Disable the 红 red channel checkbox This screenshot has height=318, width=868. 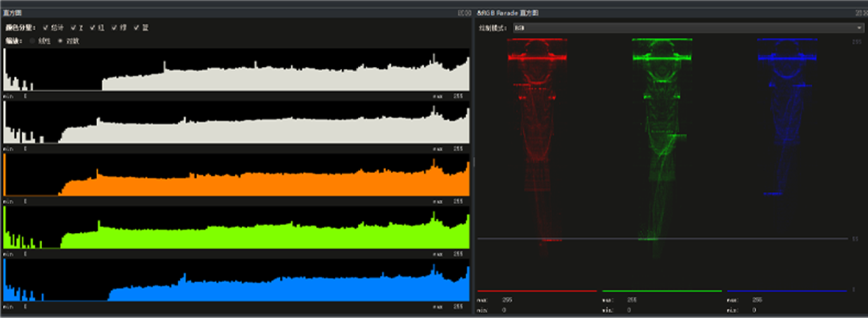[x=93, y=27]
